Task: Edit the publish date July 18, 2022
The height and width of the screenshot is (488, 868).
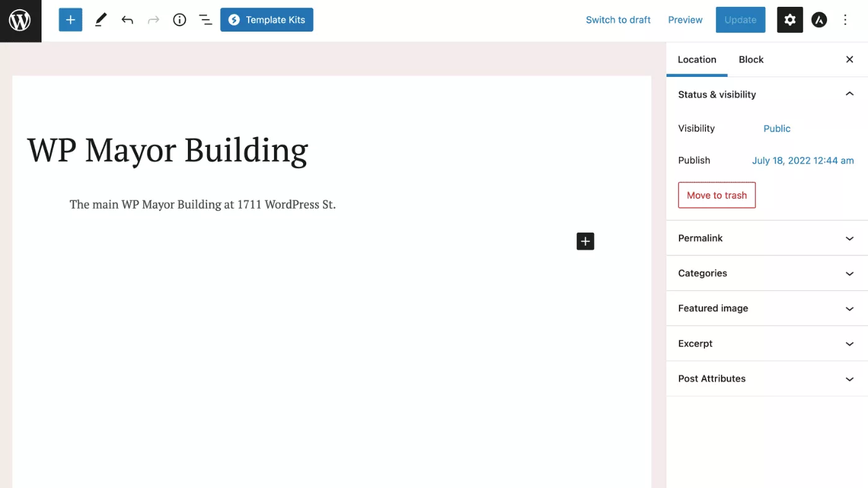Action: click(x=803, y=161)
